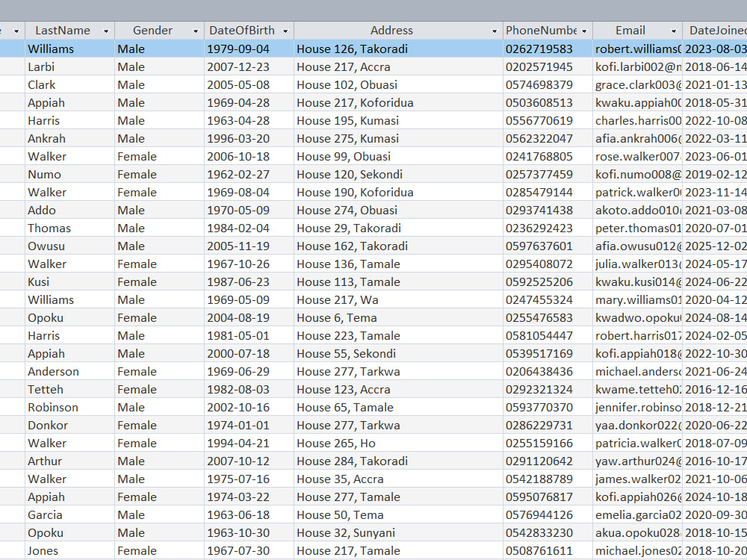Click the address House 217, Accra
The width and height of the screenshot is (747, 560).
point(398,66)
